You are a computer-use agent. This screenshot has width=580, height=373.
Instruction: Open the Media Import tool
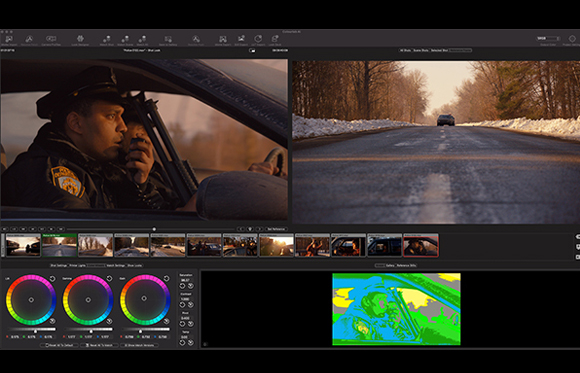pyautogui.click(x=8, y=40)
